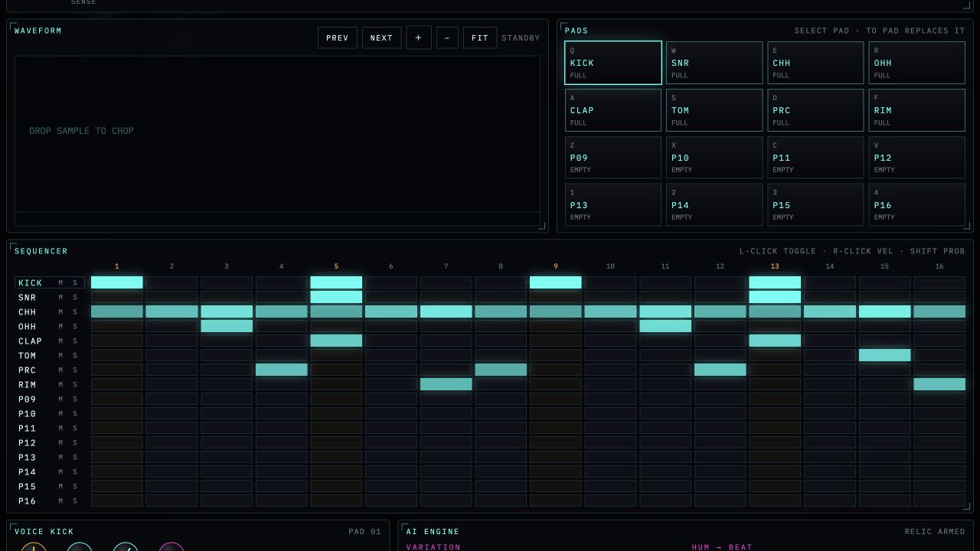Disable RIM step 16
The width and height of the screenshot is (980, 551).
point(939,384)
